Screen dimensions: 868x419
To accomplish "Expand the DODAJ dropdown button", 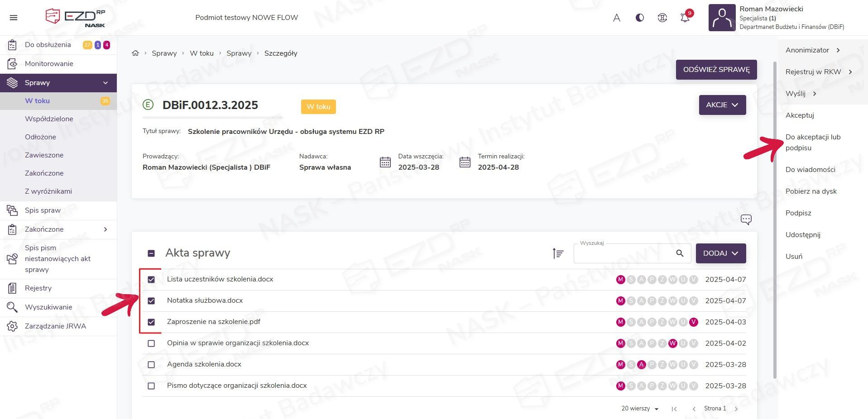I will [x=720, y=253].
